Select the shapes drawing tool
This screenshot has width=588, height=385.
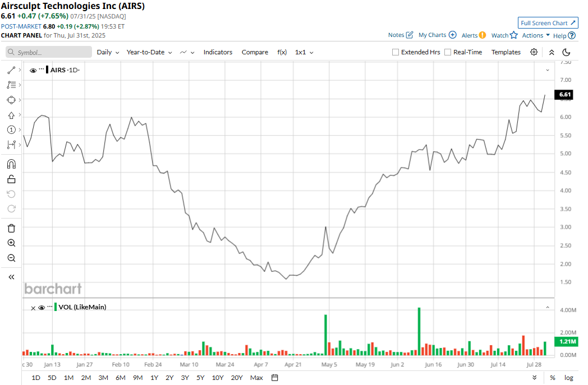click(11, 100)
